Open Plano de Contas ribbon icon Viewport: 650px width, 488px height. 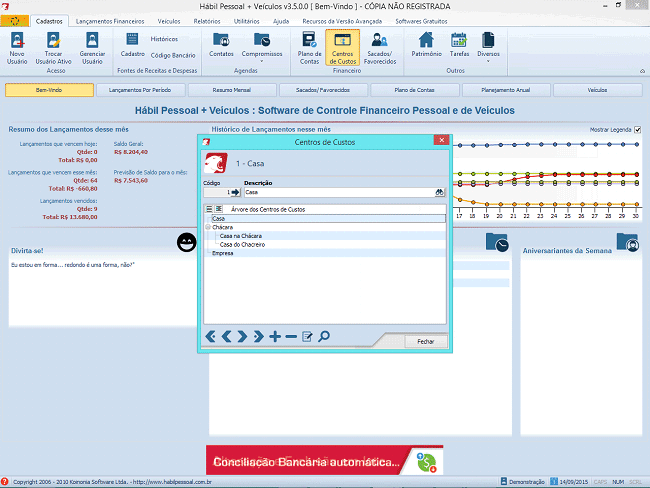click(x=309, y=48)
